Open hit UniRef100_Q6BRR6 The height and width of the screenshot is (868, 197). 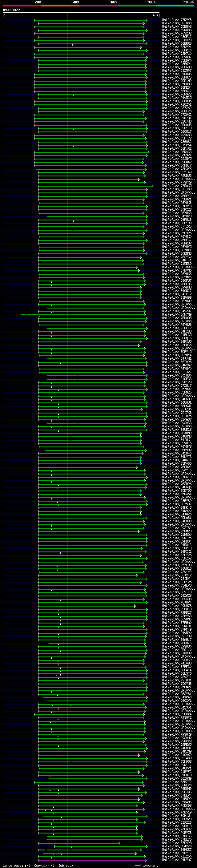click(x=177, y=43)
